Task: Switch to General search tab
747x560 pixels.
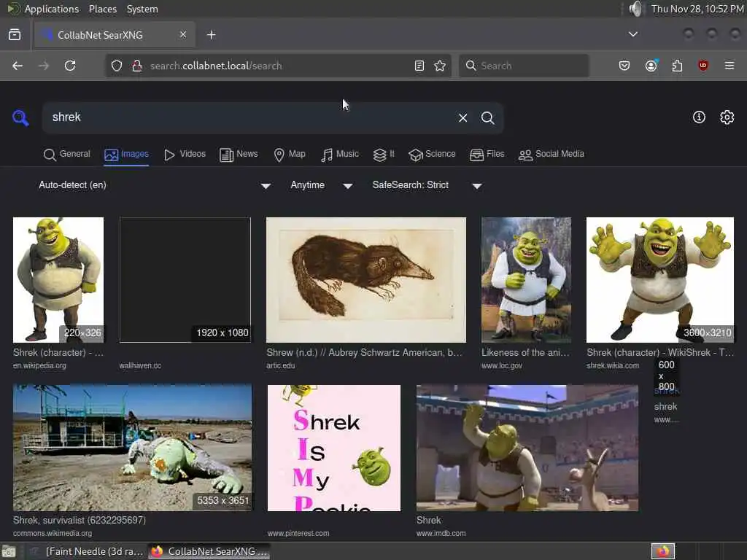Action: [x=66, y=155]
